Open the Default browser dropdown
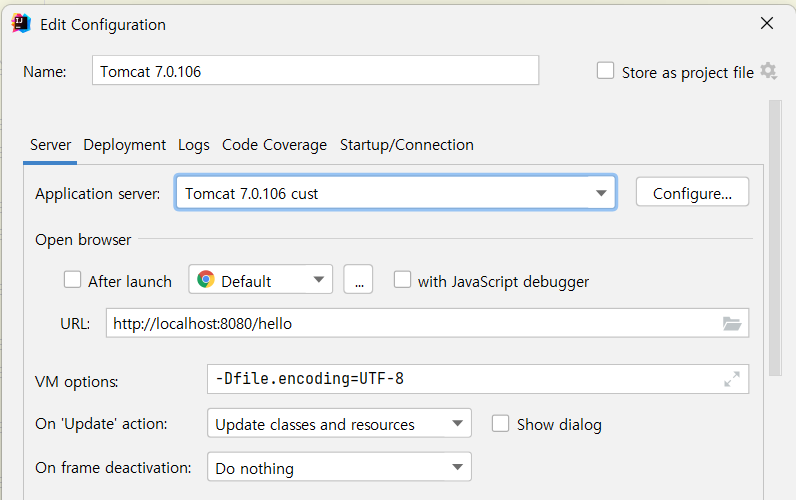796x500 pixels. click(x=260, y=279)
